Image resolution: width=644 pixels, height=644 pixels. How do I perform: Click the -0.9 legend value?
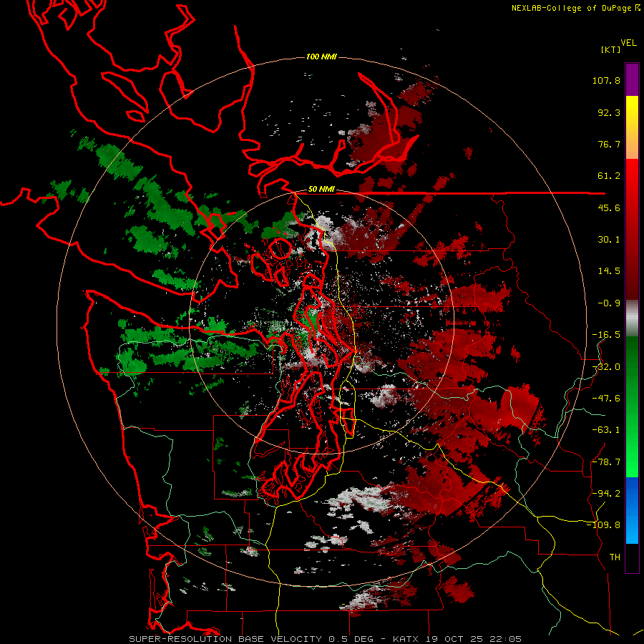point(609,303)
